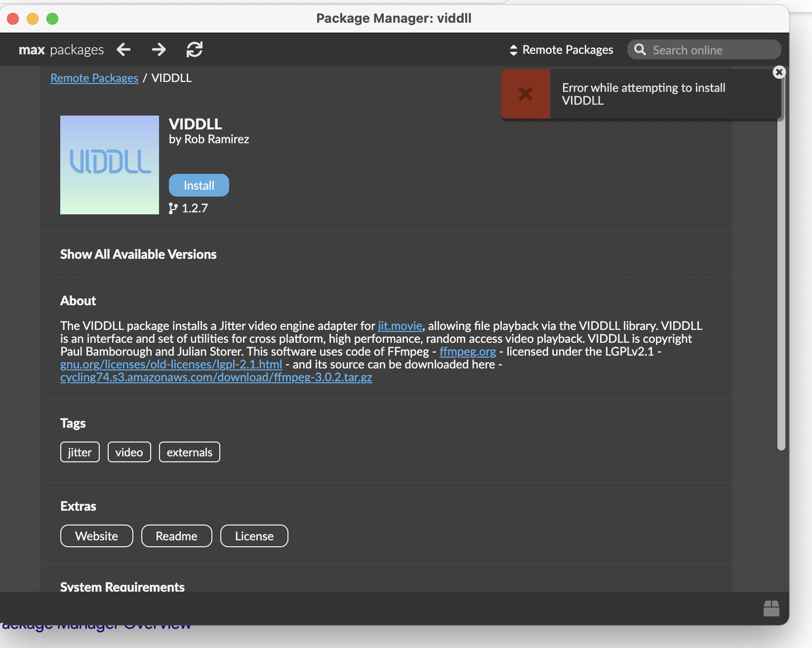The width and height of the screenshot is (812, 648).
Task: Dismiss the install error notification
Action: [x=779, y=72]
